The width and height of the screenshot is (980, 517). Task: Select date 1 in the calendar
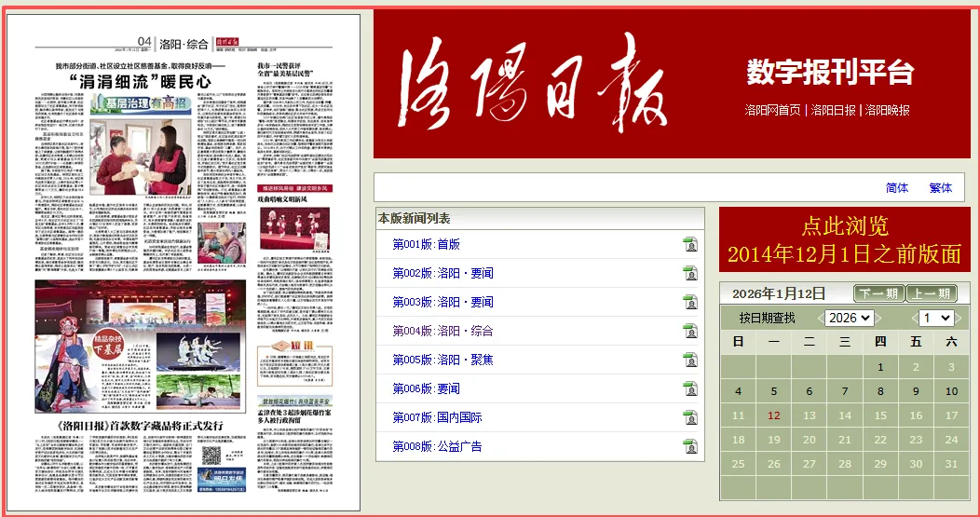tap(880, 367)
